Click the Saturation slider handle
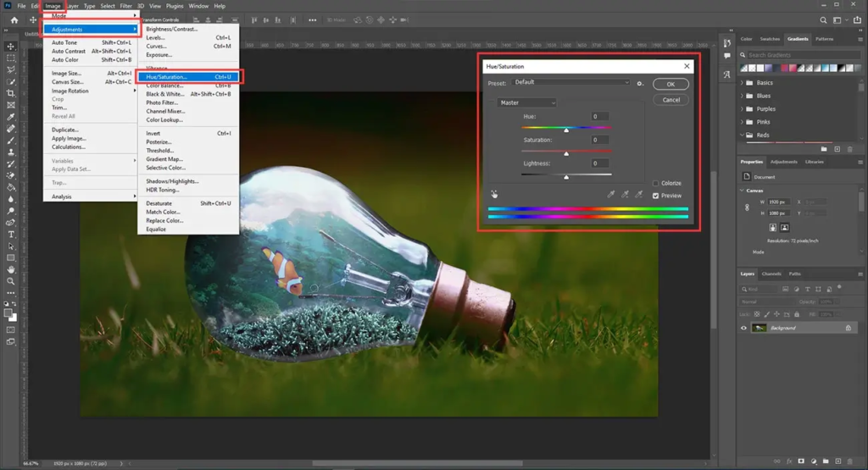868x470 pixels. click(x=566, y=154)
